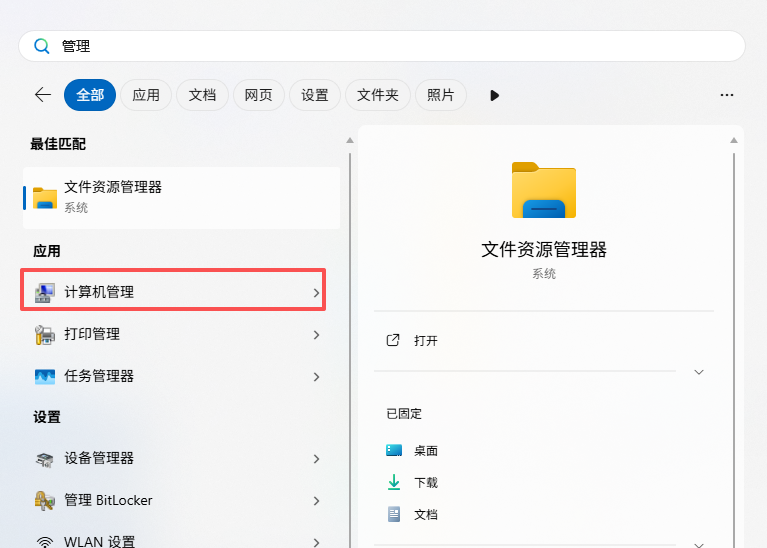The image size is (767, 548).
Task: Click the Computer Management (计算机管理) icon
Action: pyautogui.click(x=45, y=292)
